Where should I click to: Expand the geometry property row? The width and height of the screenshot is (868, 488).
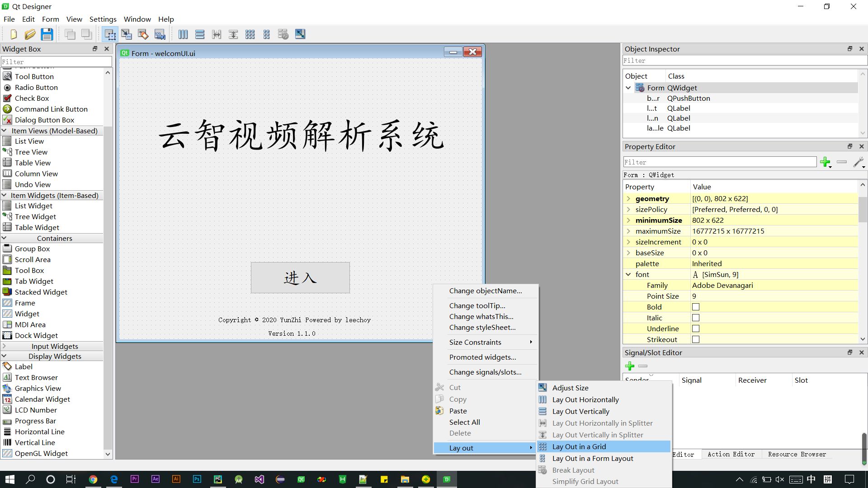tap(628, 199)
